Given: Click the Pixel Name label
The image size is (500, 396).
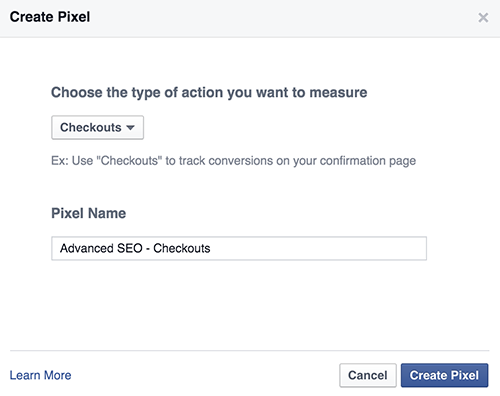Looking at the screenshot, I should [89, 213].
